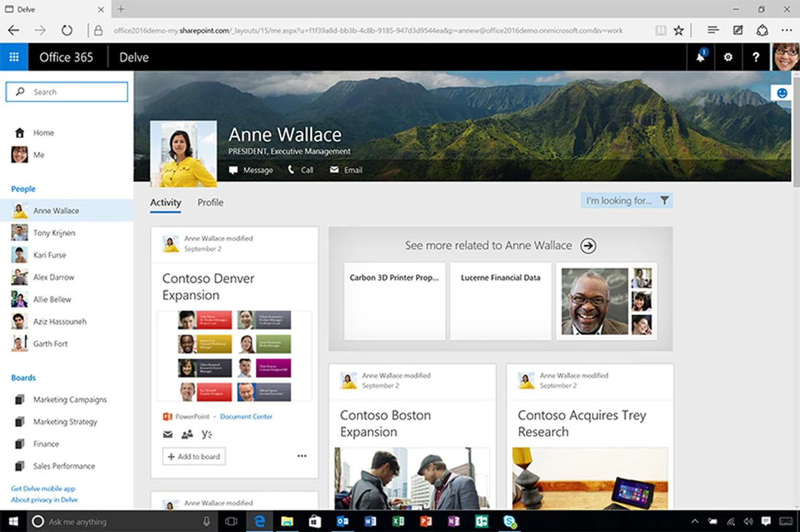
Task: Click the people sharing icon on the card
Action: (x=187, y=434)
